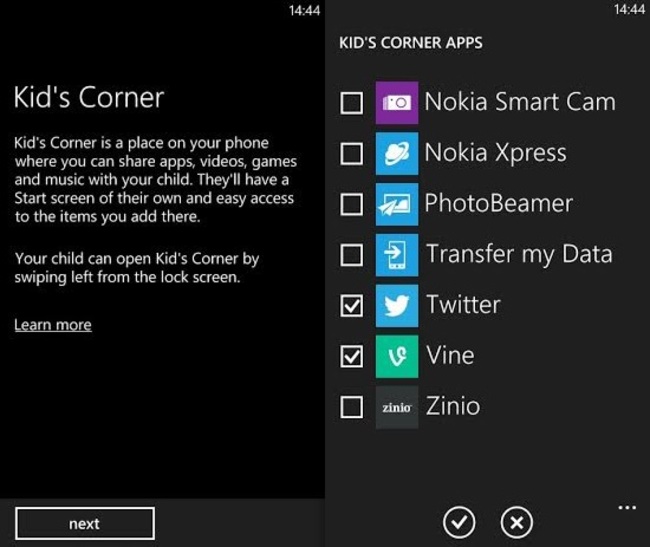
Task: Click the next button
Action: pos(85,523)
